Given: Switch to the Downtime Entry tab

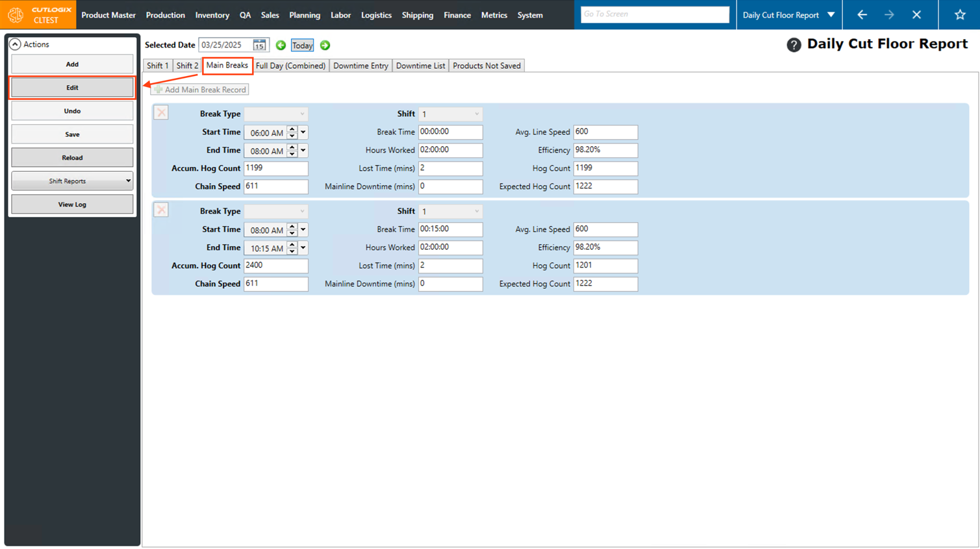Looking at the screenshot, I should click(x=360, y=66).
